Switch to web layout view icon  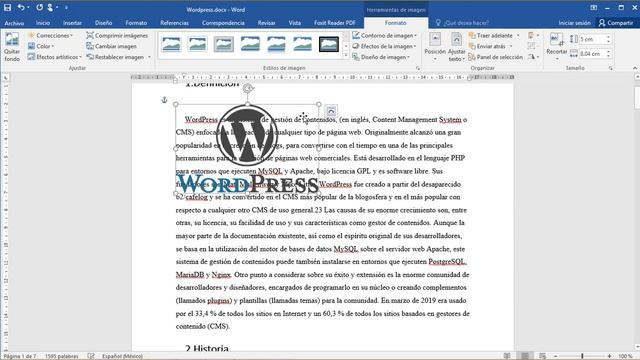pos(542,356)
